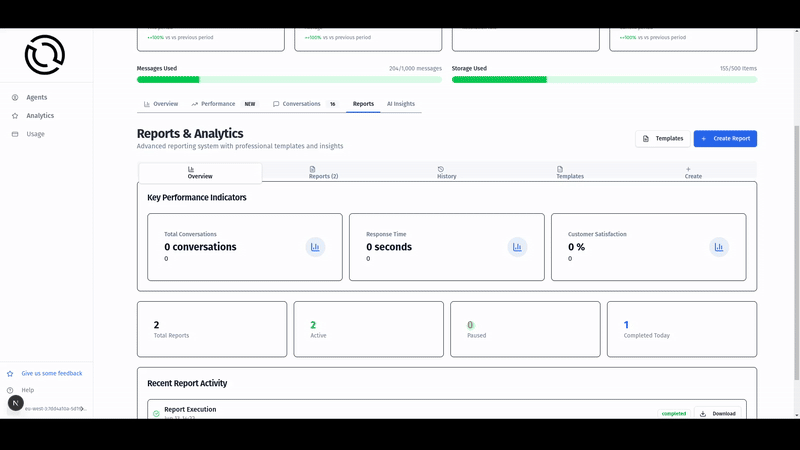Click the green check icon for Report Execution
The height and width of the screenshot is (450, 800).
pos(156,414)
